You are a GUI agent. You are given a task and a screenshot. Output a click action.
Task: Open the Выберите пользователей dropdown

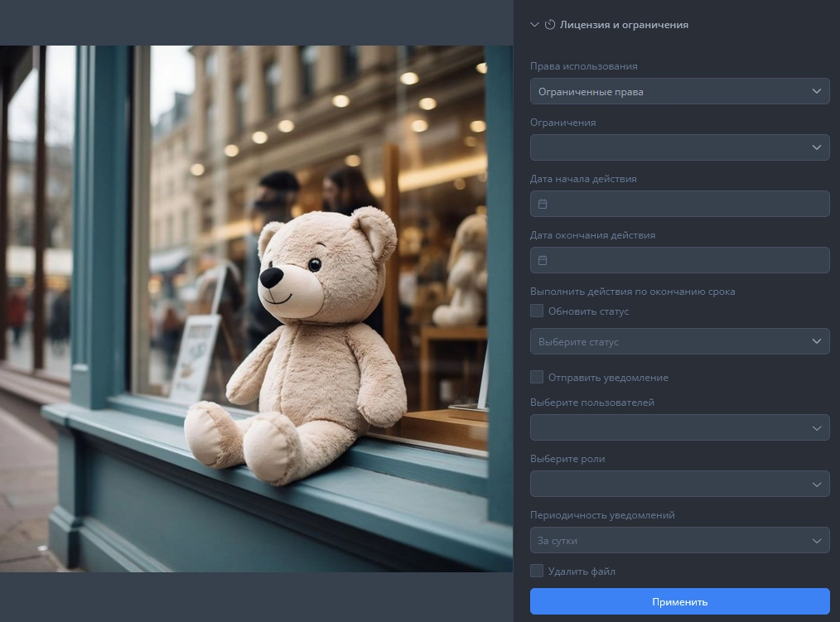click(x=679, y=427)
